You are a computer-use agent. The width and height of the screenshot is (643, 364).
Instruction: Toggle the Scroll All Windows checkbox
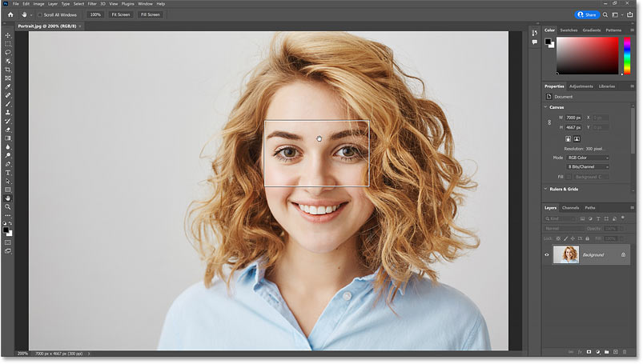pyautogui.click(x=40, y=14)
